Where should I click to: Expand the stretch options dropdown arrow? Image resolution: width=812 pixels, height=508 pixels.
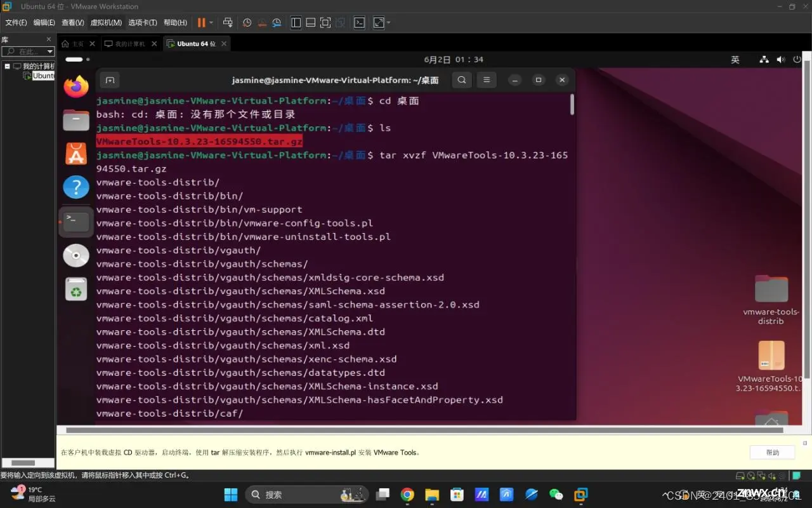point(388,22)
